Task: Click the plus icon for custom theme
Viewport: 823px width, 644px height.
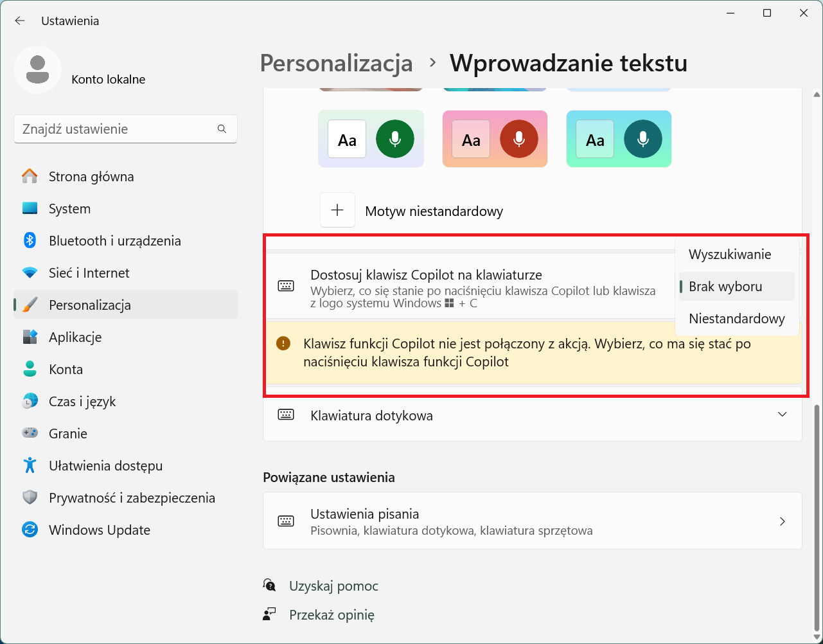Action: [x=337, y=210]
